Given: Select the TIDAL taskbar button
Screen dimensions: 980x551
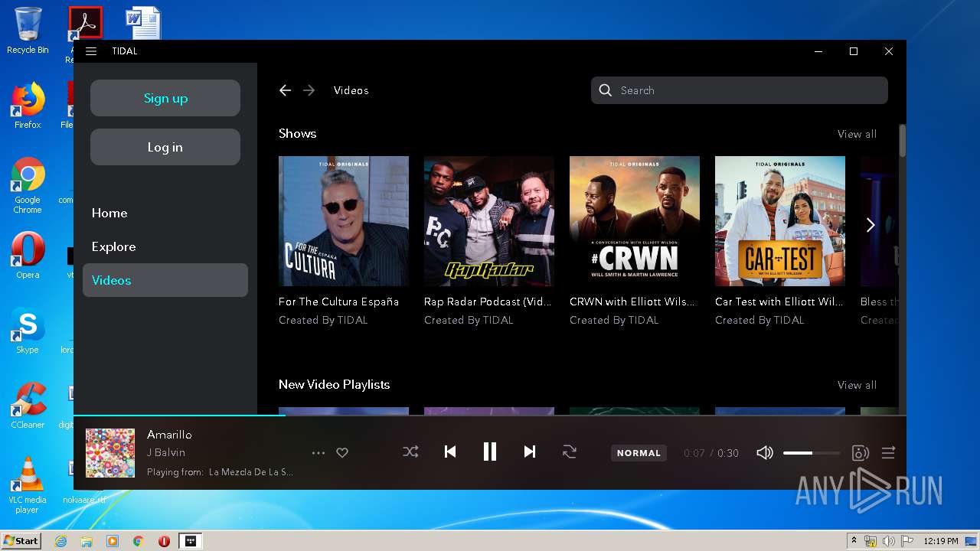Looking at the screenshot, I should [x=191, y=541].
